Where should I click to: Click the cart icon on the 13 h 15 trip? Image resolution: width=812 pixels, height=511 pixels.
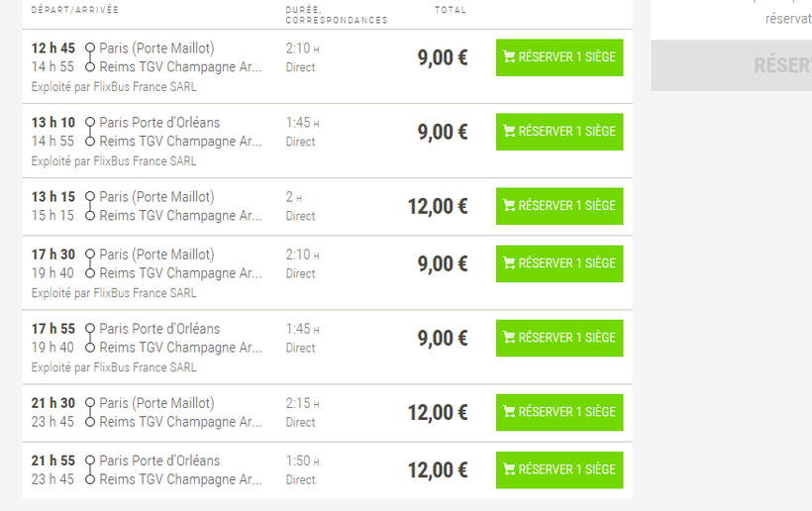coord(509,206)
